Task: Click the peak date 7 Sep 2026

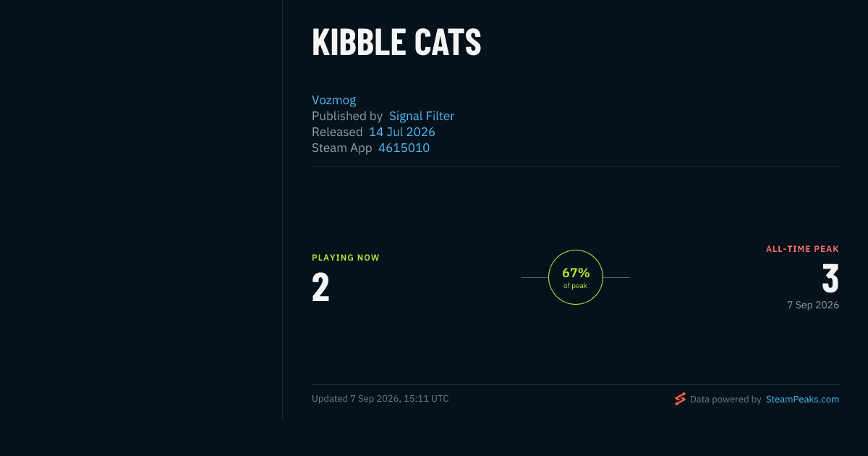Action: [x=813, y=305]
